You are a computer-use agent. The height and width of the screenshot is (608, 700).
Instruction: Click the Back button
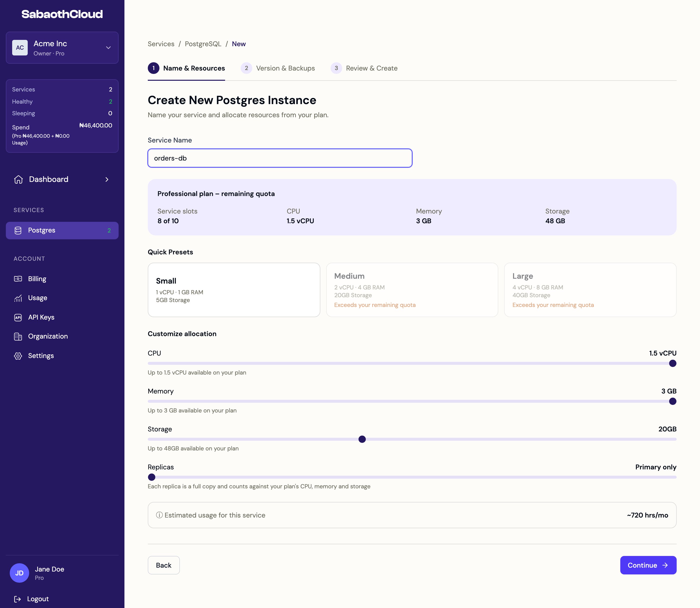[x=164, y=565]
